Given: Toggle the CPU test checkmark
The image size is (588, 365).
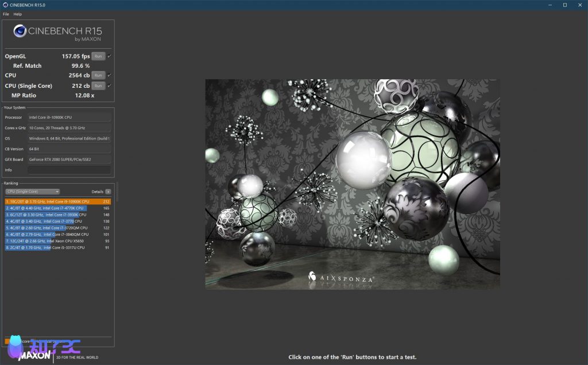Looking at the screenshot, I should [109, 75].
